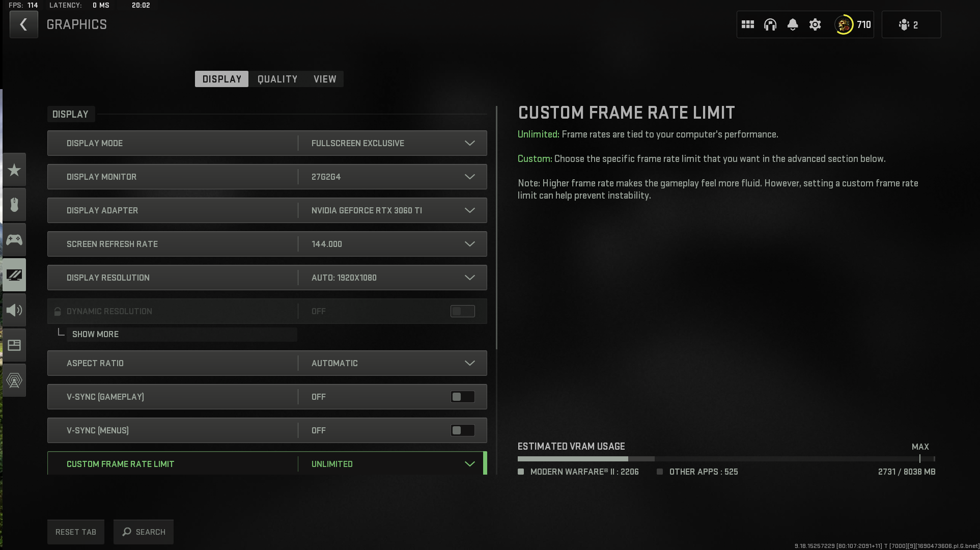Viewport: 980px width, 550px height.
Task: Toggle V-Sync (Gameplay) switch
Action: [462, 397]
